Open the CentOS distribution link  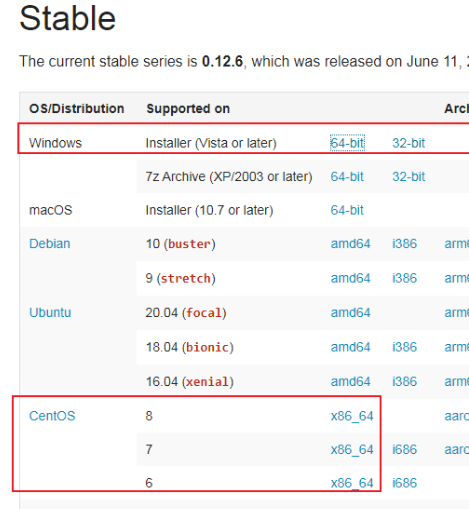pos(52,416)
